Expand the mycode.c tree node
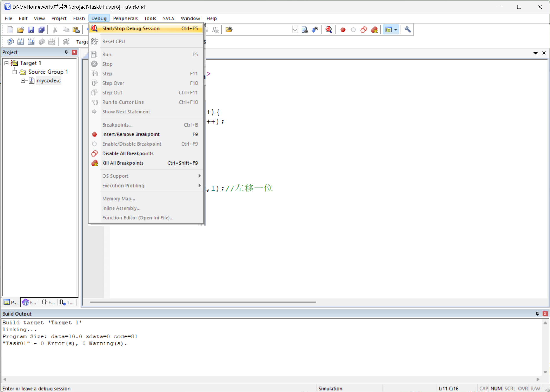This screenshot has width=550, height=392. pos(23,80)
